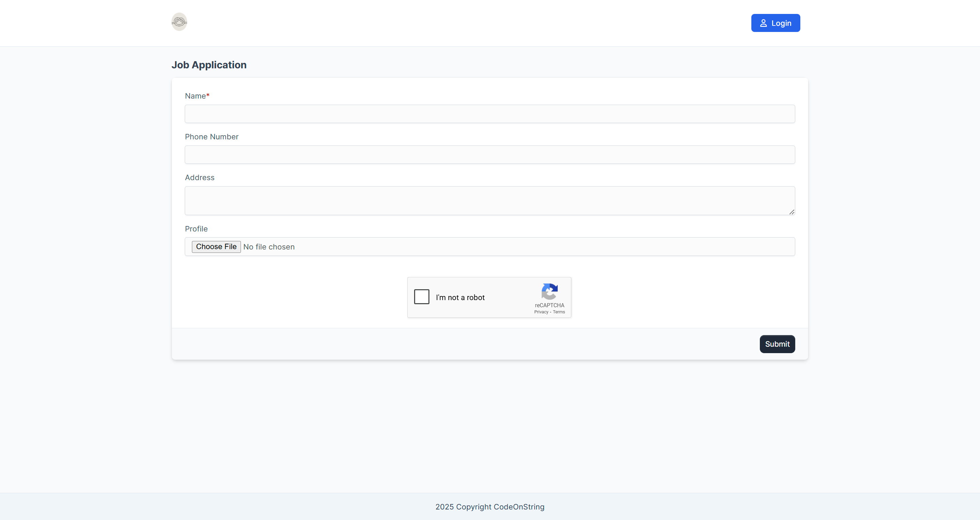Click the 2025 Copyright CodeOnString footer text

click(x=490, y=507)
